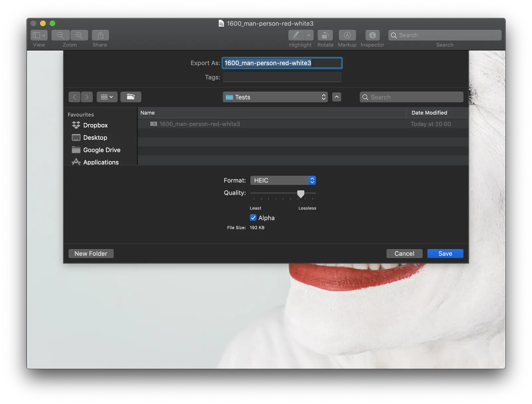Screen dimensions: 532x404
Task: Go back in folder navigation
Action: tap(74, 97)
